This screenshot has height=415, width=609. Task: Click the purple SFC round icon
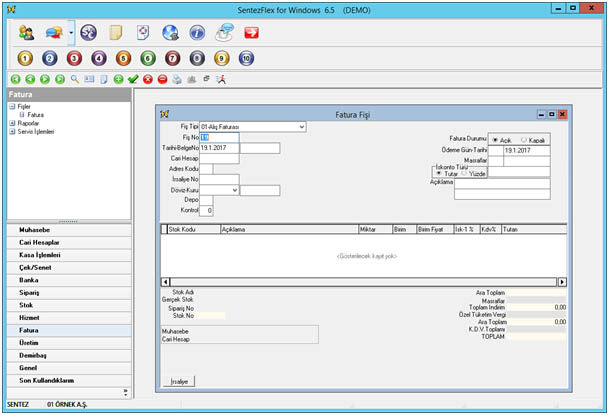pyautogui.click(x=89, y=33)
